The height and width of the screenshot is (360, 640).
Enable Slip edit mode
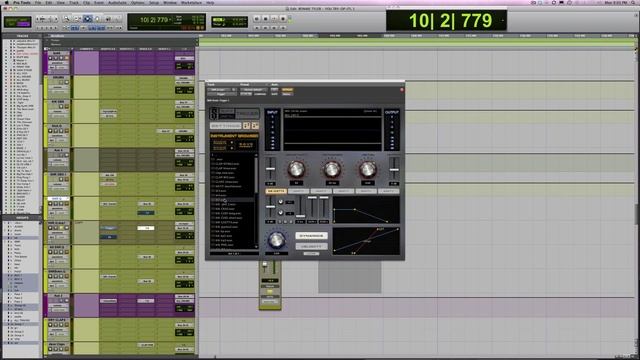[x=11, y=24]
